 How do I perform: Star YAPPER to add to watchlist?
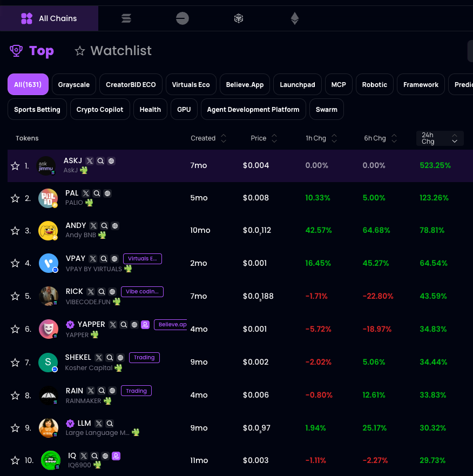[x=15, y=329]
